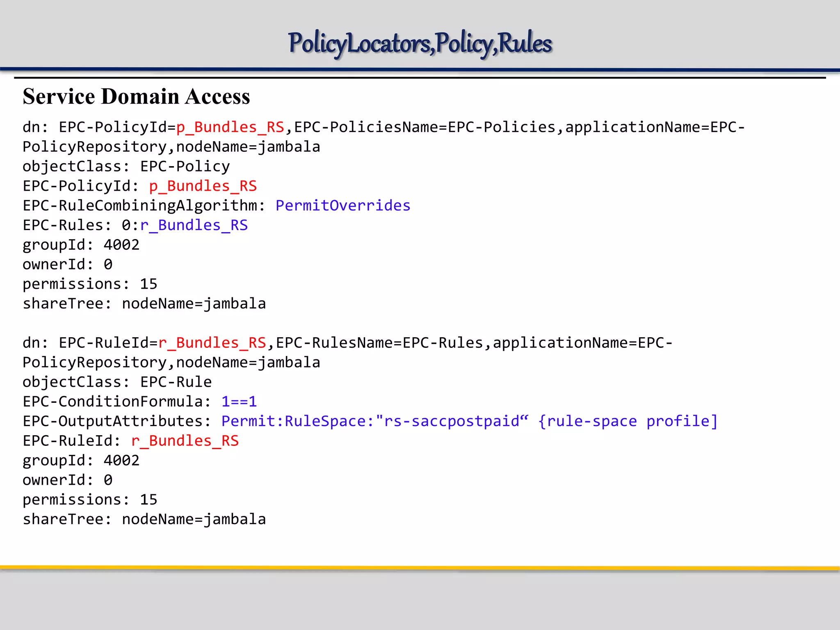Select the EPC-OutputAttributes label
The width and height of the screenshot is (840, 630).
click(117, 421)
